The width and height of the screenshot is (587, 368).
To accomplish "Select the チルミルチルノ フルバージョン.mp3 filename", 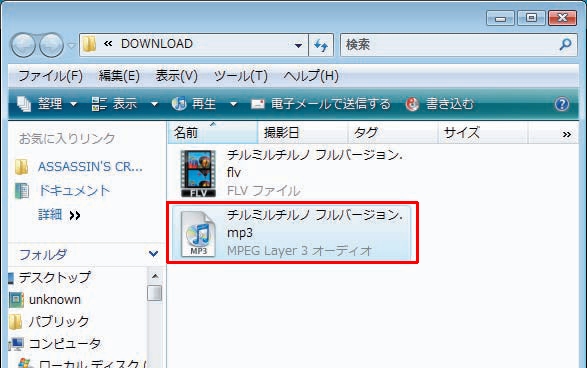I will (314, 223).
